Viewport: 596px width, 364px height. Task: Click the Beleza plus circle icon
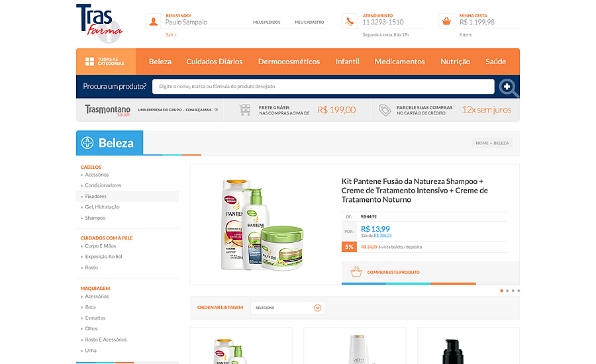(x=87, y=143)
